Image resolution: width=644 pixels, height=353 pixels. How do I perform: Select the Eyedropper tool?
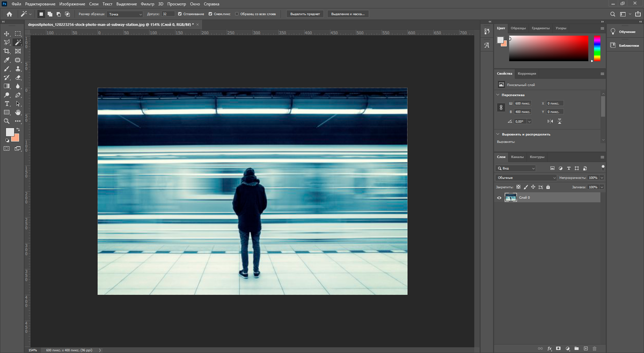pos(7,60)
